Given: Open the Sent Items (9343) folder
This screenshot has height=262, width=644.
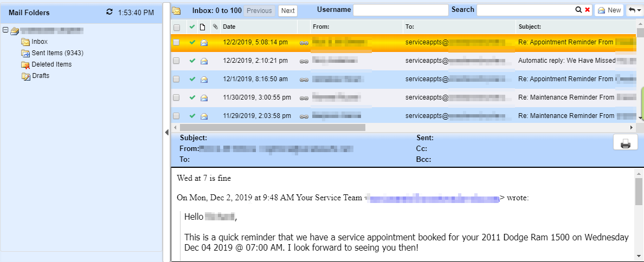Looking at the screenshot, I should 57,53.
